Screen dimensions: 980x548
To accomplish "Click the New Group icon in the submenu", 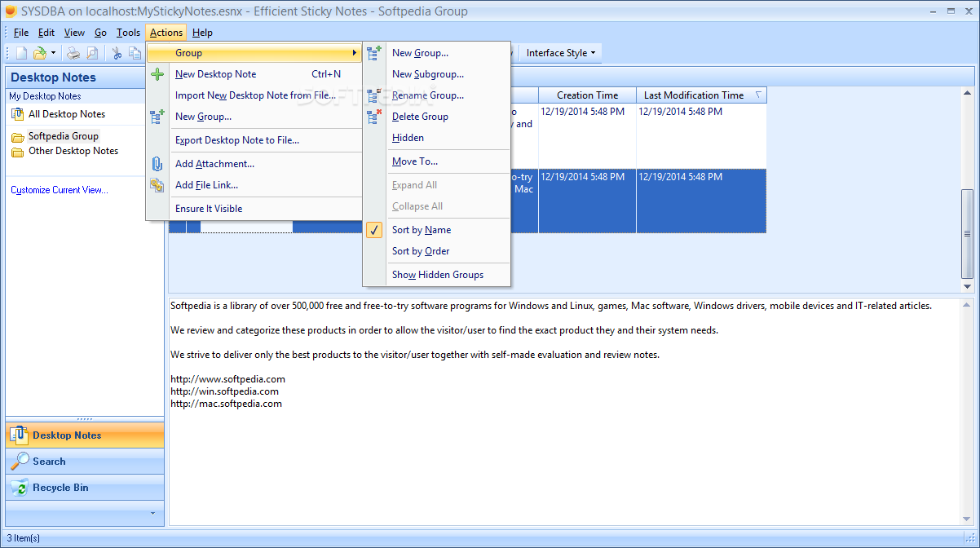I will [x=375, y=53].
